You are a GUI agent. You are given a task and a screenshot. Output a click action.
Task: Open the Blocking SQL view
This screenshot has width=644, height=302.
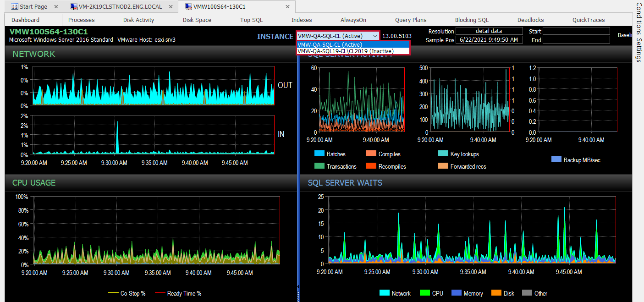tap(471, 20)
